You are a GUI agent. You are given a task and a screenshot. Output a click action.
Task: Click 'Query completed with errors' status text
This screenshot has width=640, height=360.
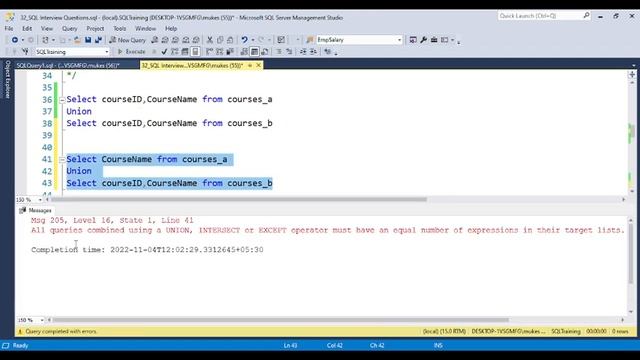[61, 331]
